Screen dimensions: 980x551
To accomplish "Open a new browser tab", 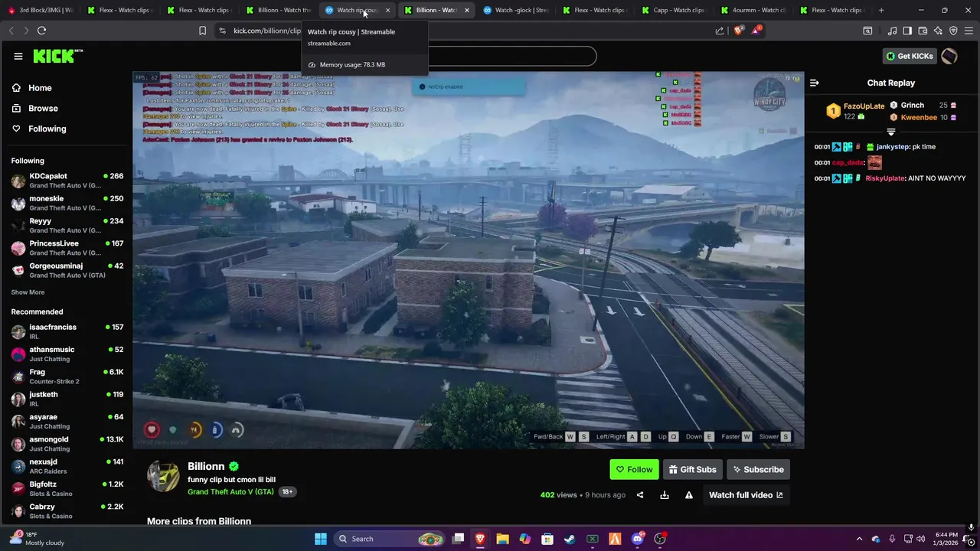I will [881, 10].
